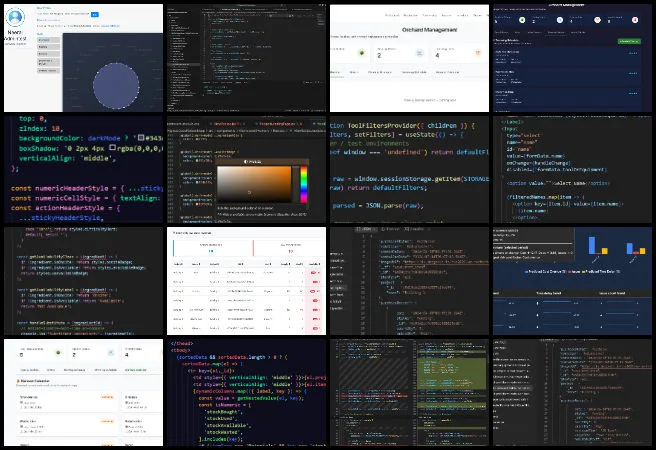The width and height of the screenshot is (656, 450).
Task: Click the green leaf icon in the Orchard Management thumbnail
Action: 361,53
